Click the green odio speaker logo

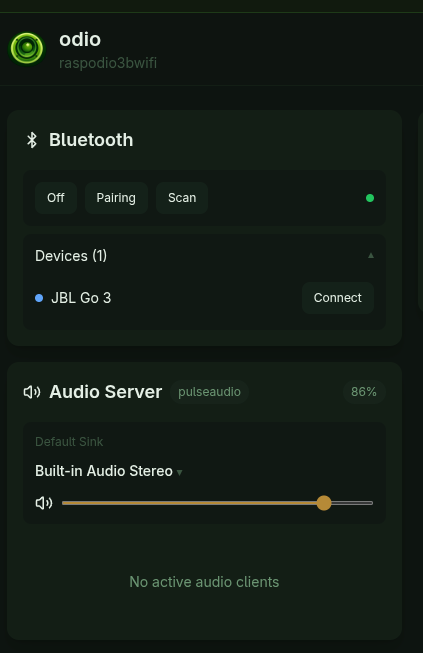tap(27, 49)
